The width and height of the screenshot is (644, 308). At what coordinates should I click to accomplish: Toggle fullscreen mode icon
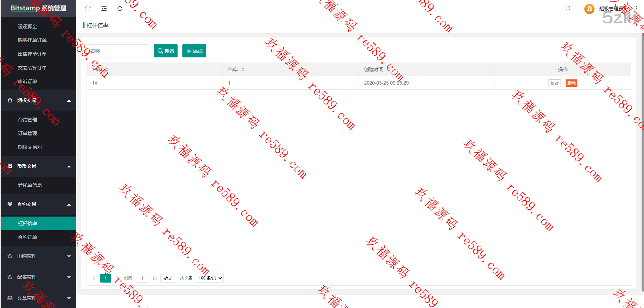click(568, 8)
